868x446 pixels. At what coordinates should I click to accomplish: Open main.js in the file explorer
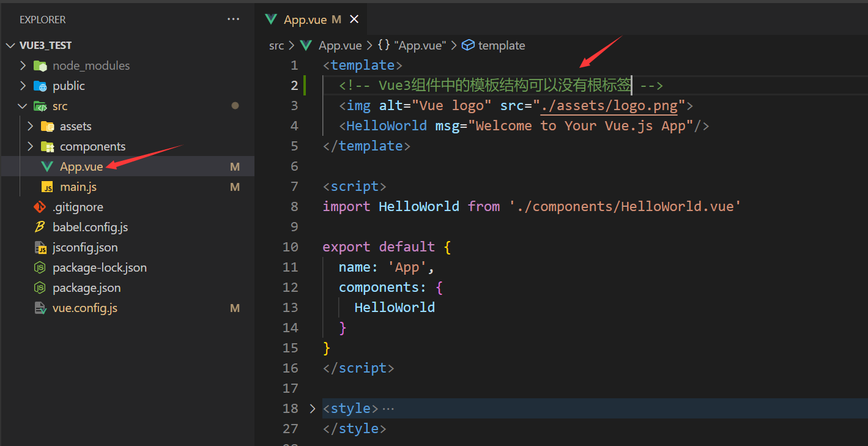(x=78, y=187)
